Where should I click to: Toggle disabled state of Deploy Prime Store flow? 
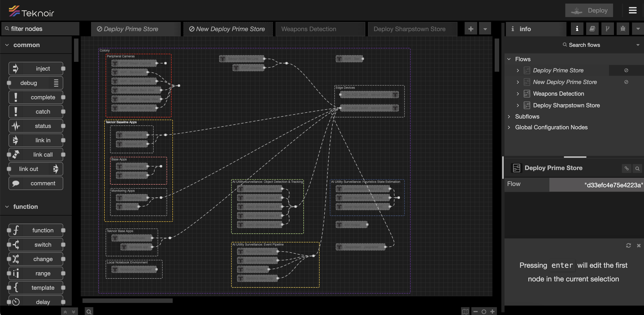[626, 70]
